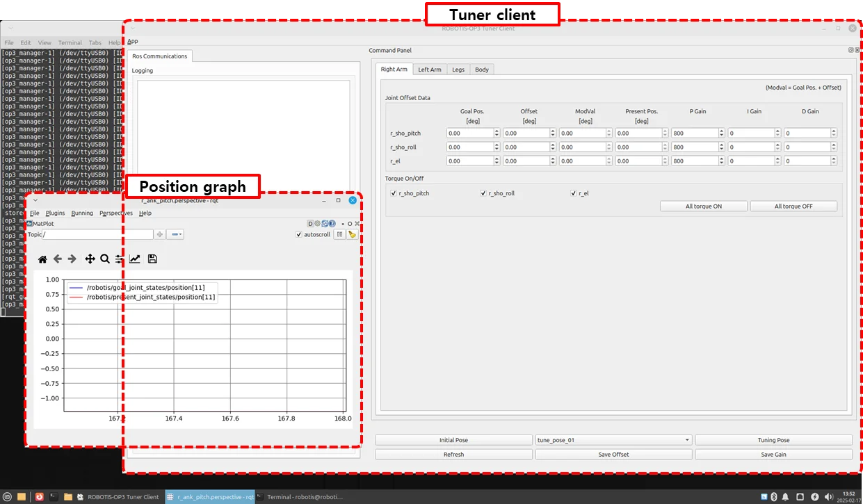Open MatPlot plugin configuration gear
The height and width of the screenshot is (504, 863).
pyautogui.click(x=317, y=224)
